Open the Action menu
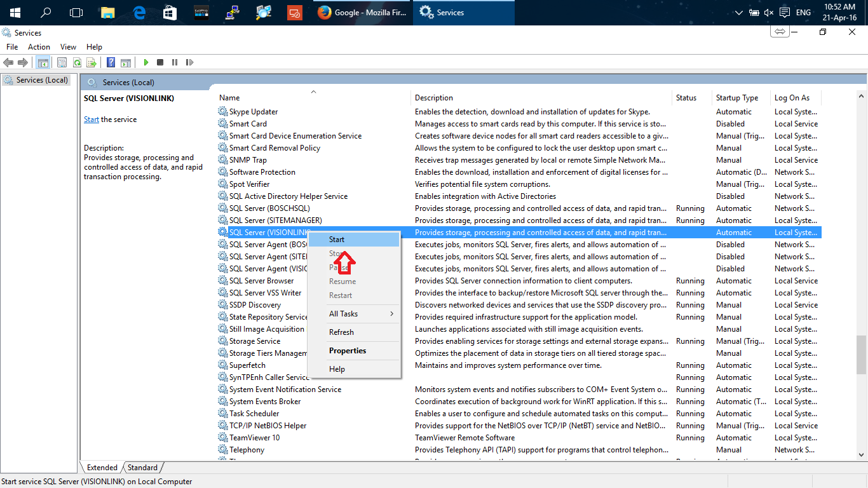The width and height of the screenshot is (868, 488). [x=39, y=47]
